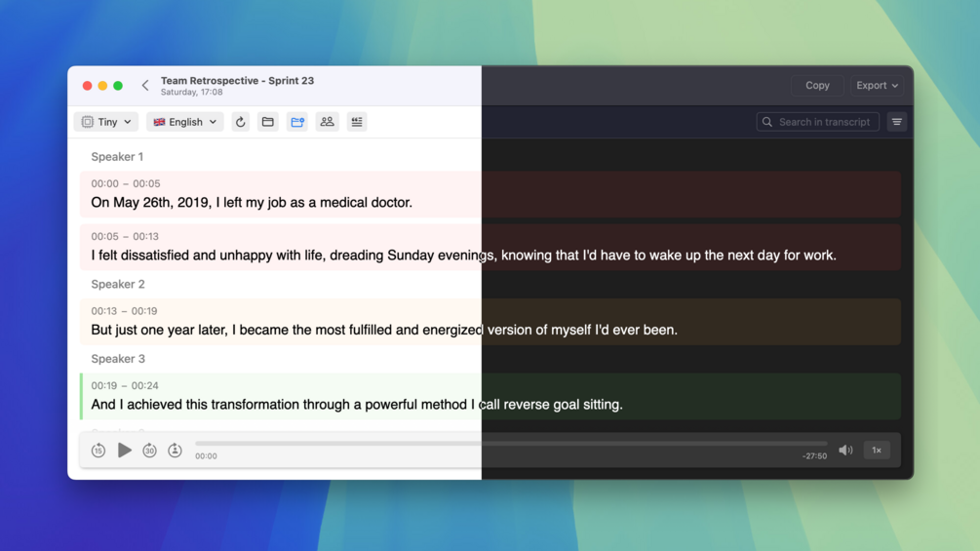
Task: Click the filter lines icon beside search
Action: (896, 122)
